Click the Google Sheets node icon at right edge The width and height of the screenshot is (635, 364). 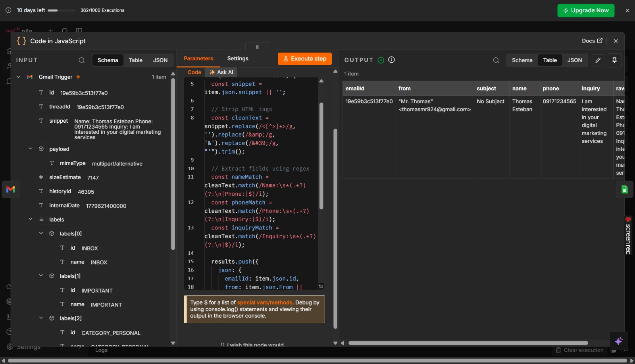coord(624,190)
